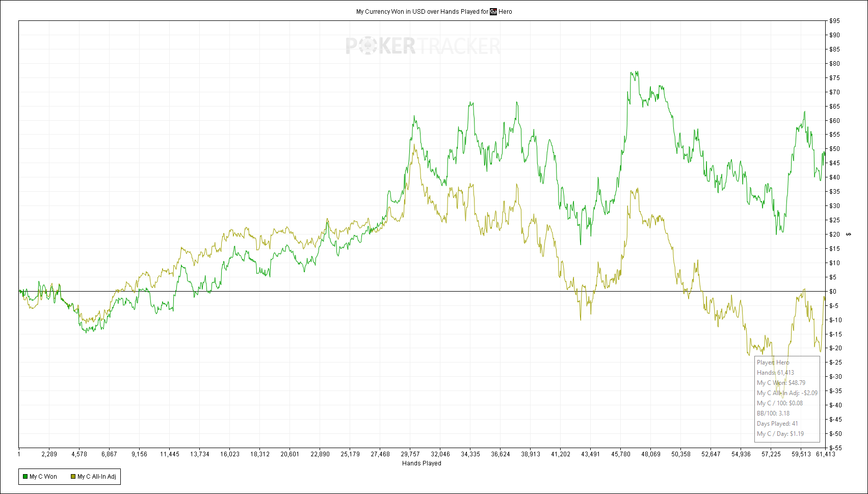
Task: Click the x-axis label '16,023'
Action: point(229,454)
